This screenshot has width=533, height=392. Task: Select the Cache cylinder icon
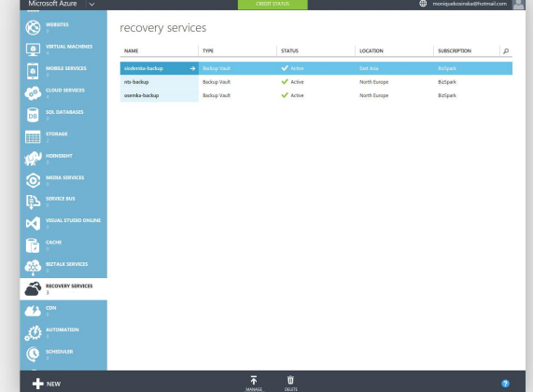[33, 245]
